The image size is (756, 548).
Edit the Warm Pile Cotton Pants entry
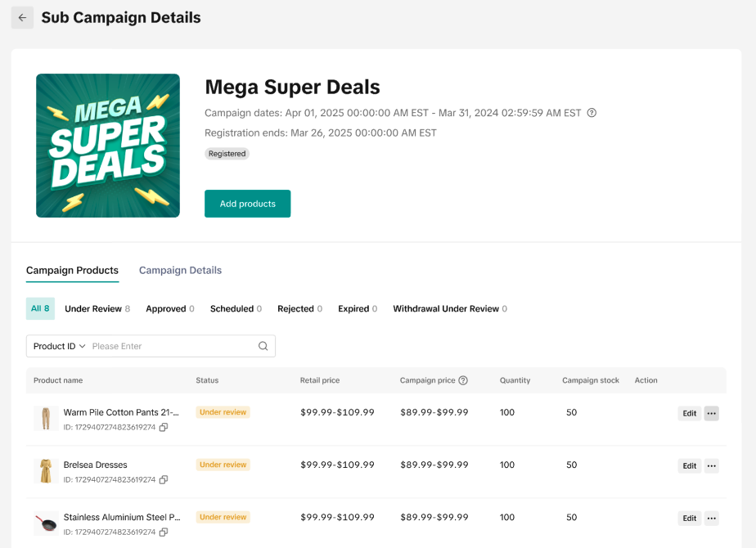[x=689, y=413]
